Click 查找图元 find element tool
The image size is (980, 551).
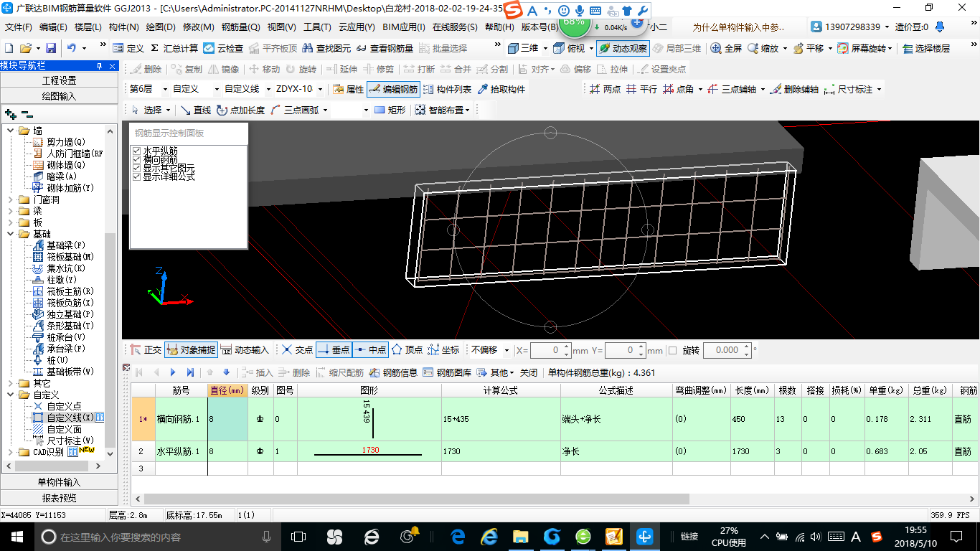326,48
